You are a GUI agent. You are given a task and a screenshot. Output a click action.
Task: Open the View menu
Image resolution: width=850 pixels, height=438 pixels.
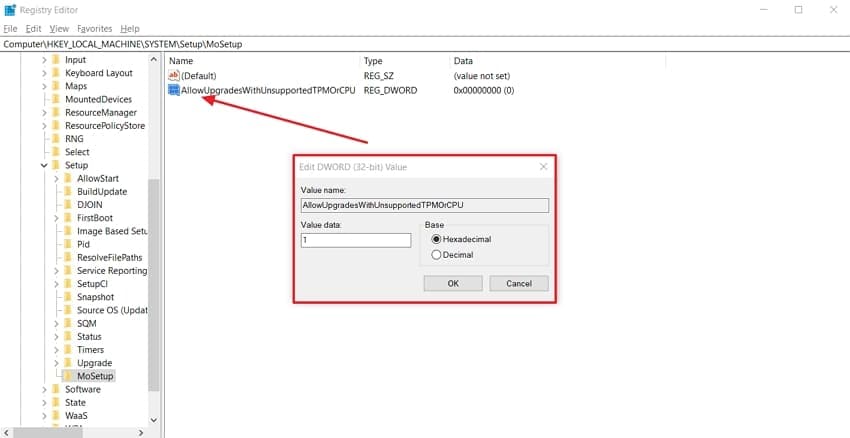[x=59, y=29]
